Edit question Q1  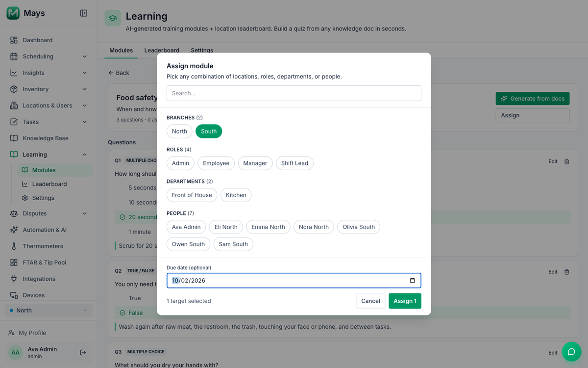pos(553,161)
